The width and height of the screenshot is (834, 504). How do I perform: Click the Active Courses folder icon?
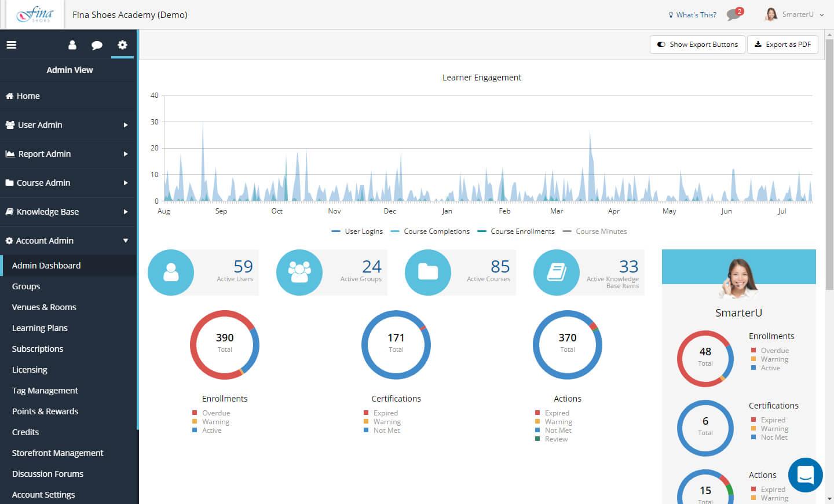tap(428, 273)
